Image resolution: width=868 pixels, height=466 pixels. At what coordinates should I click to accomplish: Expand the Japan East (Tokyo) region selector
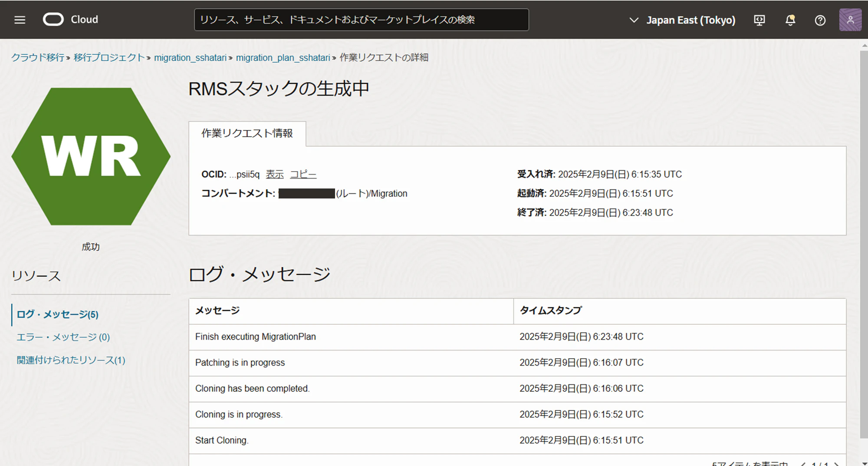coord(683,20)
